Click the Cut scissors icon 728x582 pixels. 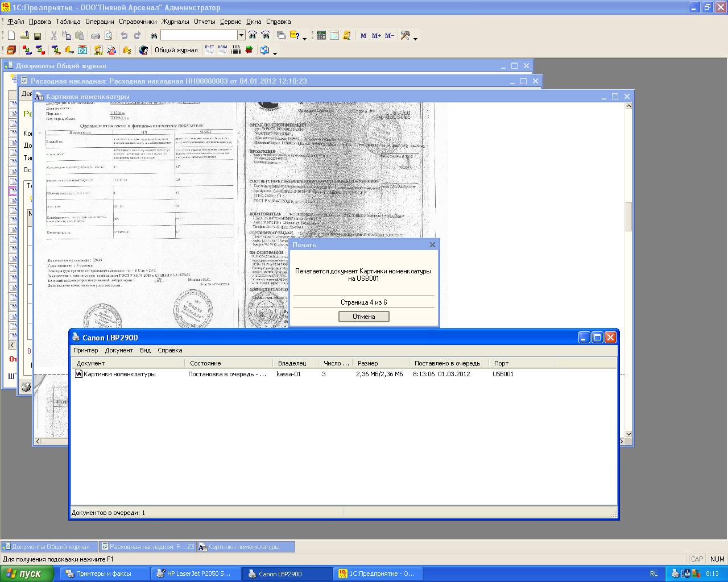click(x=53, y=35)
